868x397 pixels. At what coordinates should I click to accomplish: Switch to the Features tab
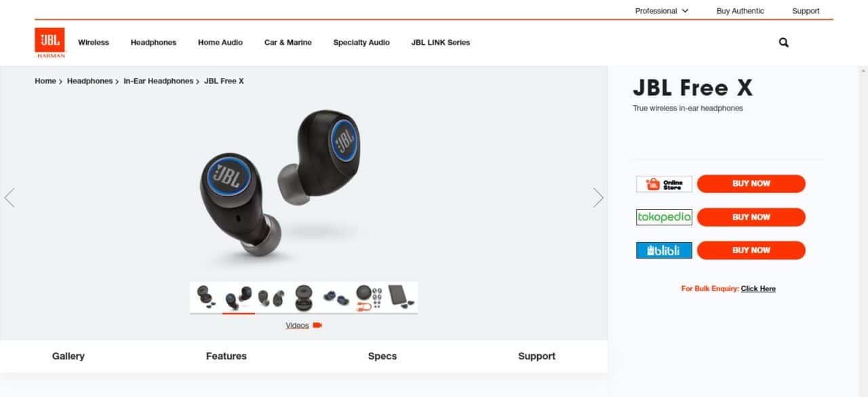click(226, 356)
